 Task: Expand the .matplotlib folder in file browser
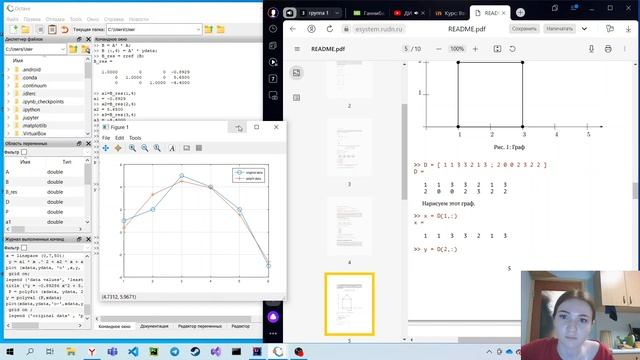point(8,126)
